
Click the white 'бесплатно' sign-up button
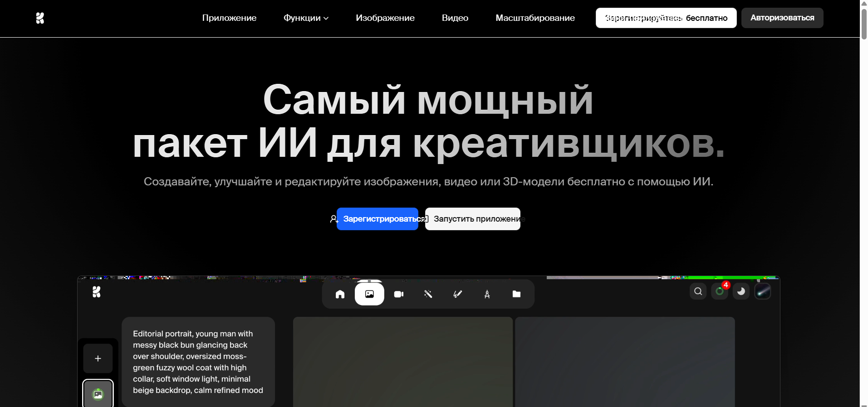click(x=666, y=18)
